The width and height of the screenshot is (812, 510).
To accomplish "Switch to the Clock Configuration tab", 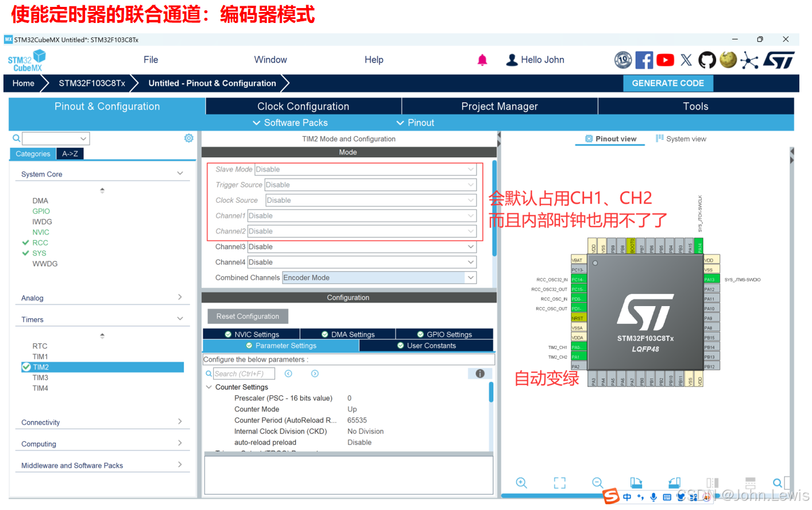I will (303, 106).
